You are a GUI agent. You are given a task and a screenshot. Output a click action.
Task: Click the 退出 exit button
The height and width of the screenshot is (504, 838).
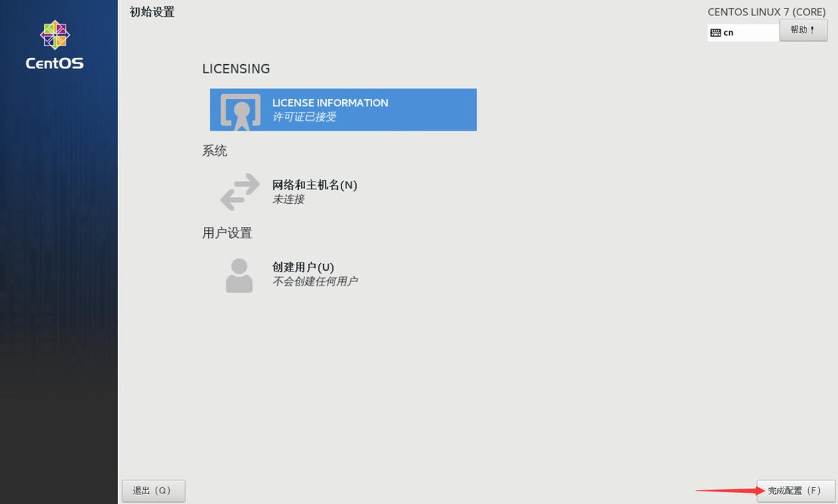pos(153,491)
